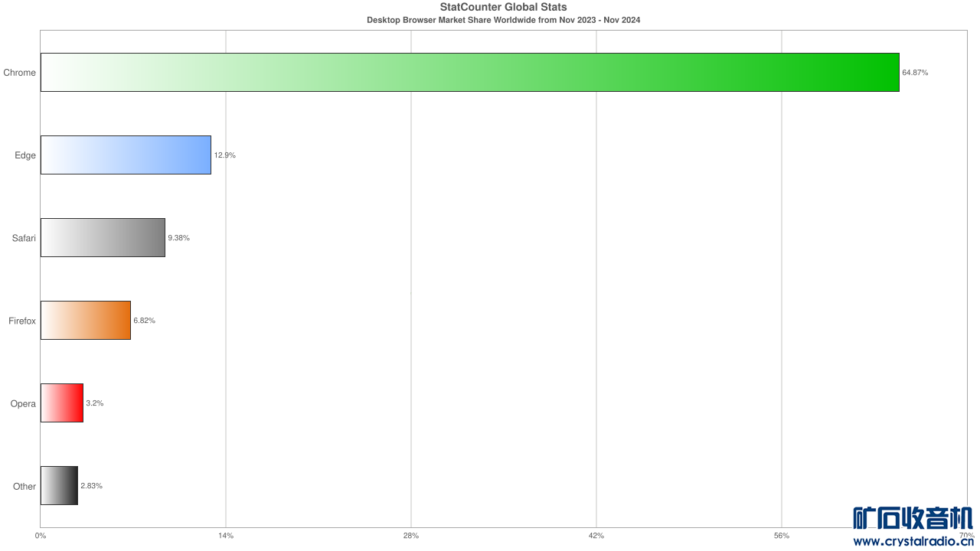Viewport: 980px width, 551px height.
Task: Click the StatCounter Global Stats title
Action: click(504, 7)
